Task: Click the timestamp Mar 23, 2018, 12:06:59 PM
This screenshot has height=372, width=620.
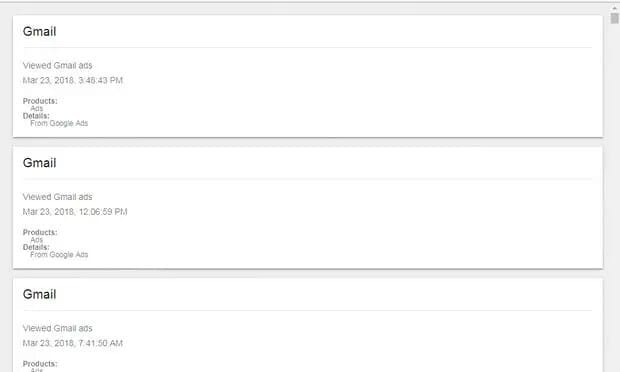Action: click(75, 211)
